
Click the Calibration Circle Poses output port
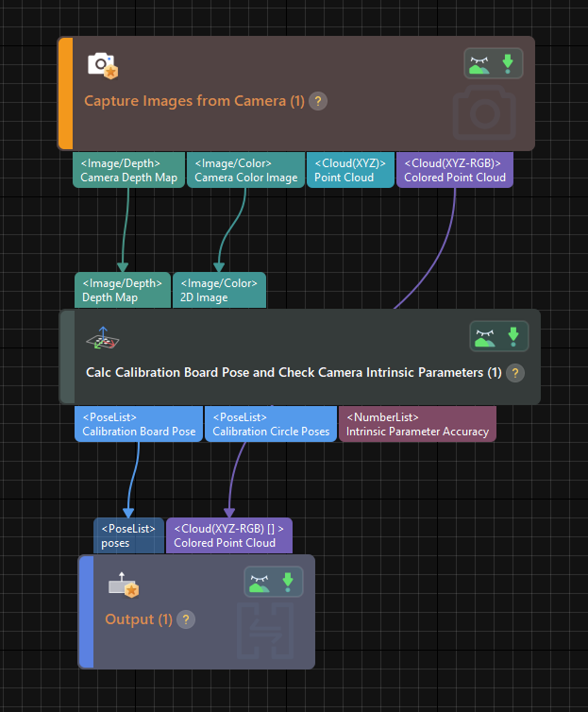pyautogui.click(x=271, y=425)
